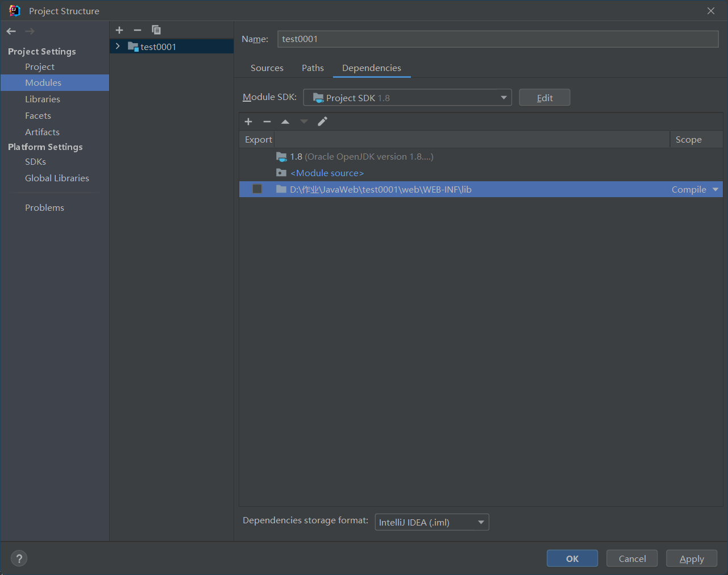Screen dimensions: 728x575
Task: Remove the selected dependency
Action: coord(267,122)
